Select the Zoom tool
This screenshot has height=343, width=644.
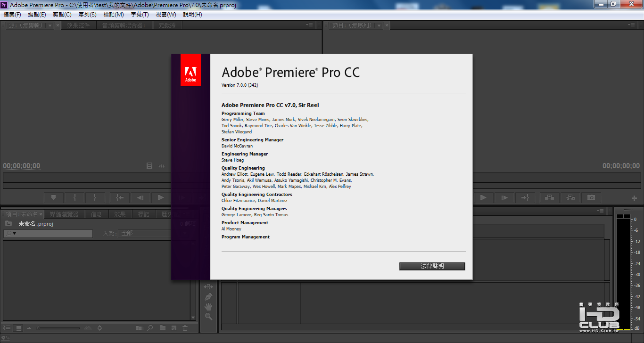pos(208,317)
